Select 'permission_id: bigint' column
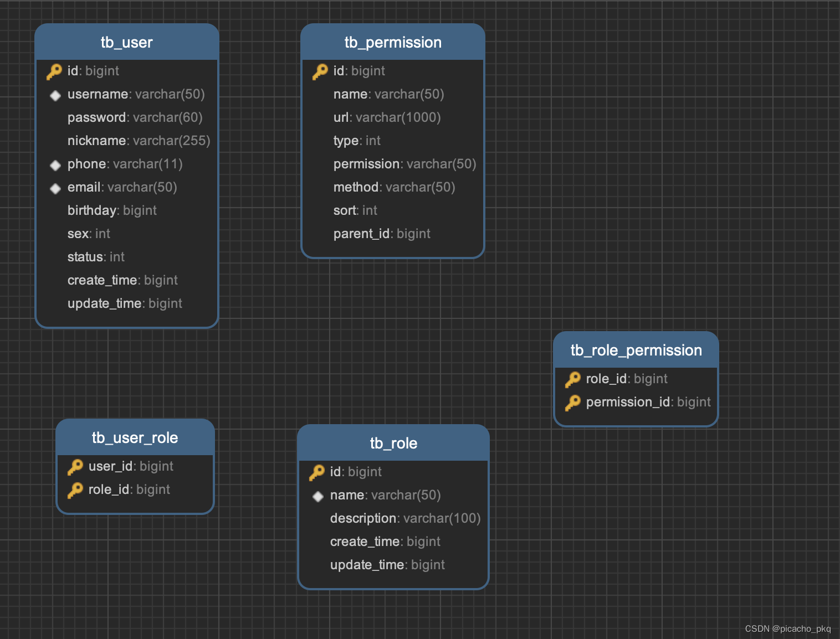The height and width of the screenshot is (639, 840). tap(636, 402)
